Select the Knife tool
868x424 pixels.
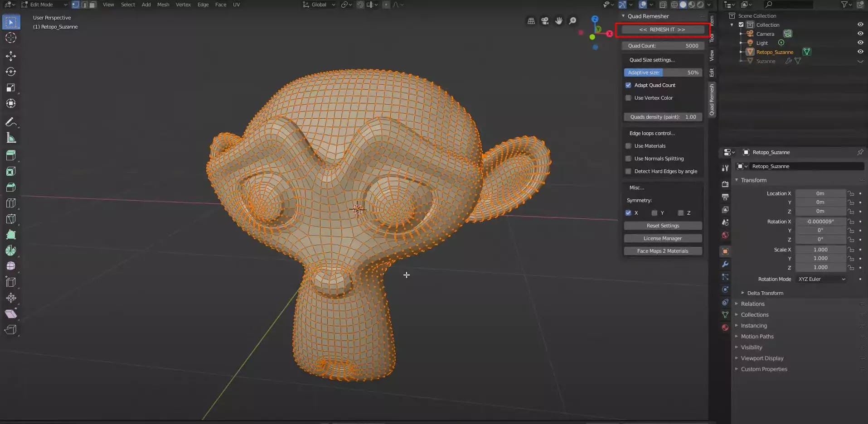click(x=11, y=219)
